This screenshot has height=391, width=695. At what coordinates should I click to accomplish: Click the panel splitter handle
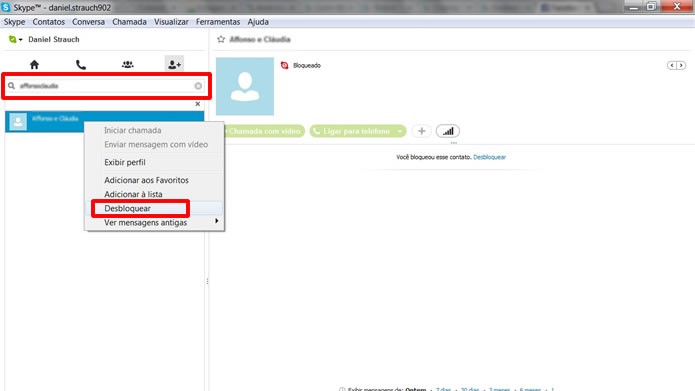pyautogui.click(x=207, y=281)
